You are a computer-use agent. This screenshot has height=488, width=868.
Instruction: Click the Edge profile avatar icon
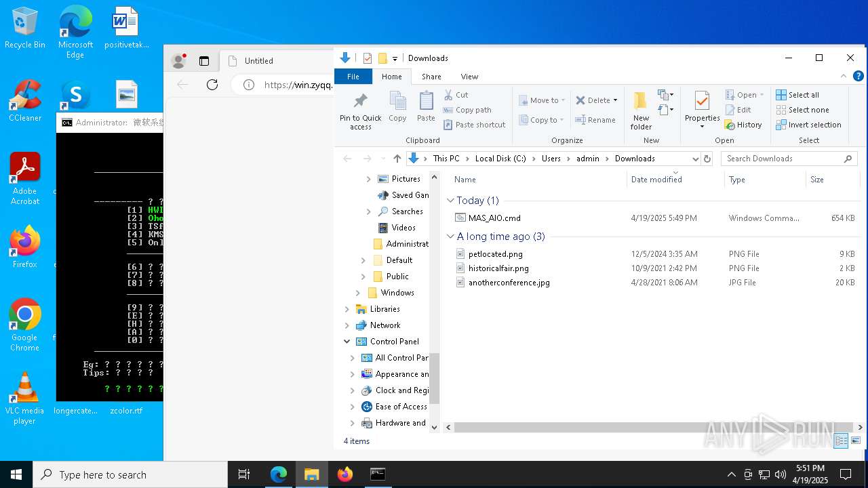(179, 61)
